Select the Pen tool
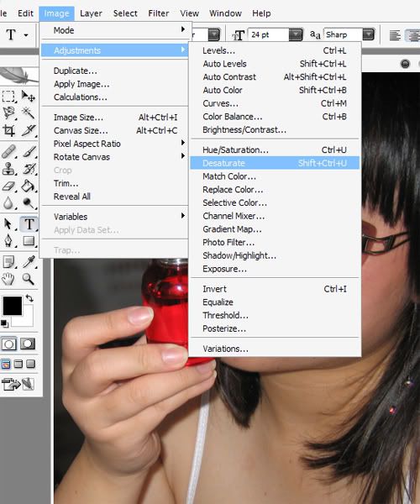 click(8, 241)
